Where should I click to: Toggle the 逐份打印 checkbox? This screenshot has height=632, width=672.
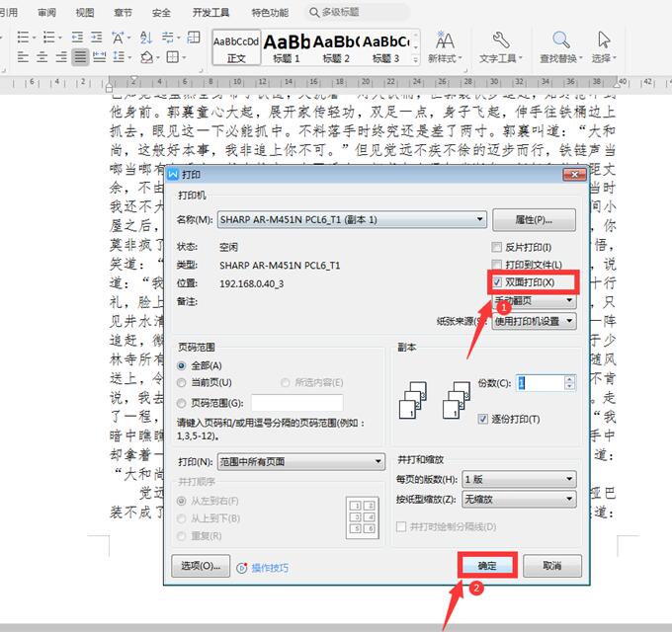[x=482, y=419]
